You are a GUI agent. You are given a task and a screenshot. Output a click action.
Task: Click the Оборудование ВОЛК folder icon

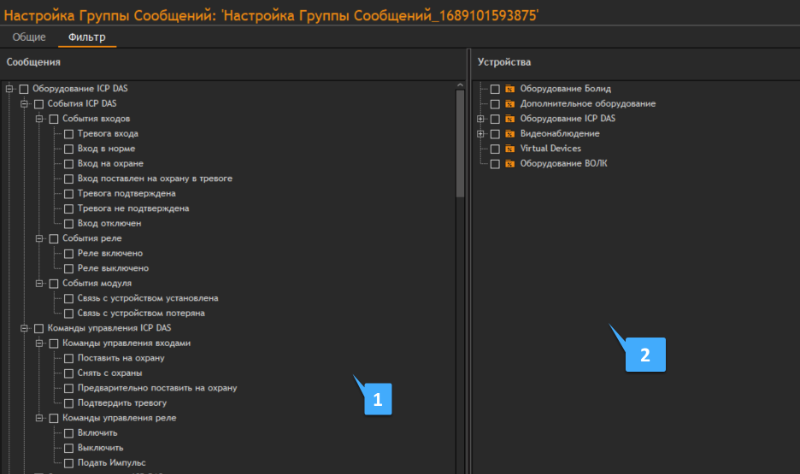click(x=509, y=163)
